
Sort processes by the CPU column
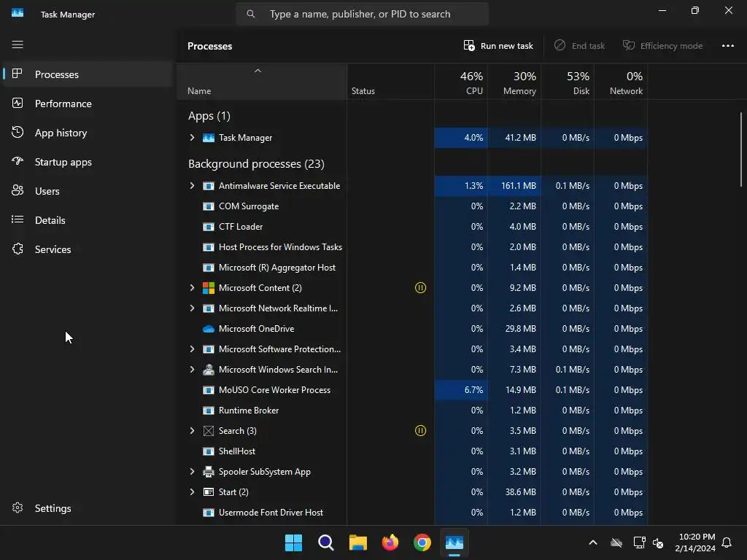coord(461,82)
